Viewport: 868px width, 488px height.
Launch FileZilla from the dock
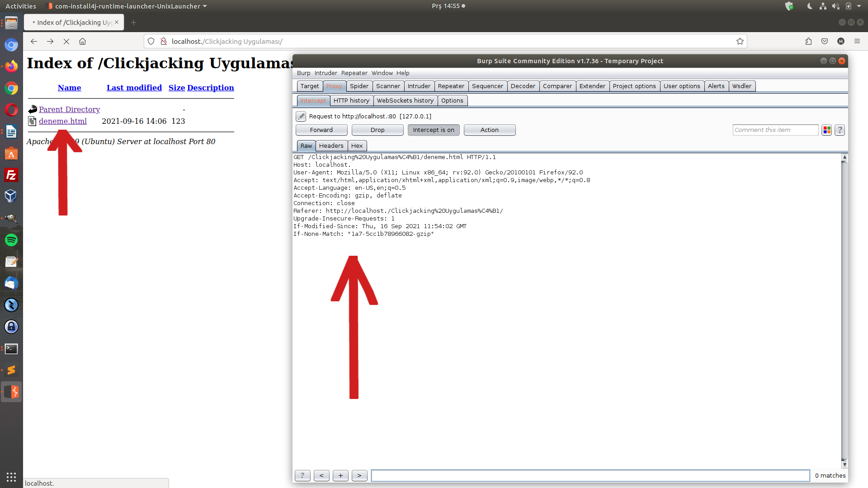pos(11,175)
